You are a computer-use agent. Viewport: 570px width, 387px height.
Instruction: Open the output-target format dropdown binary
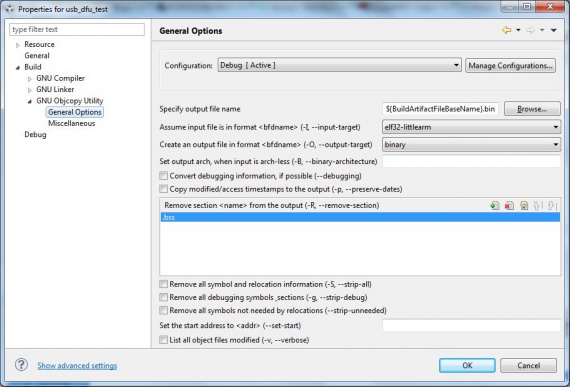coord(471,145)
